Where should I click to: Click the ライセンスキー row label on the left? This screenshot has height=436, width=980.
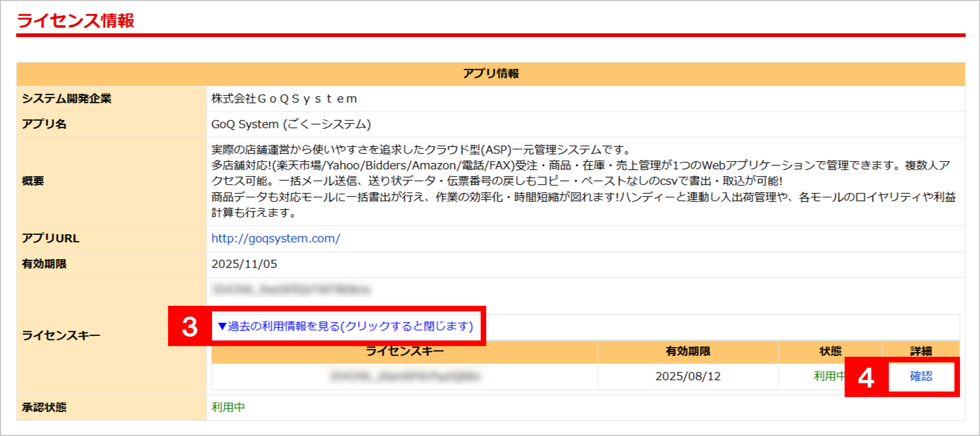point(61,335)
